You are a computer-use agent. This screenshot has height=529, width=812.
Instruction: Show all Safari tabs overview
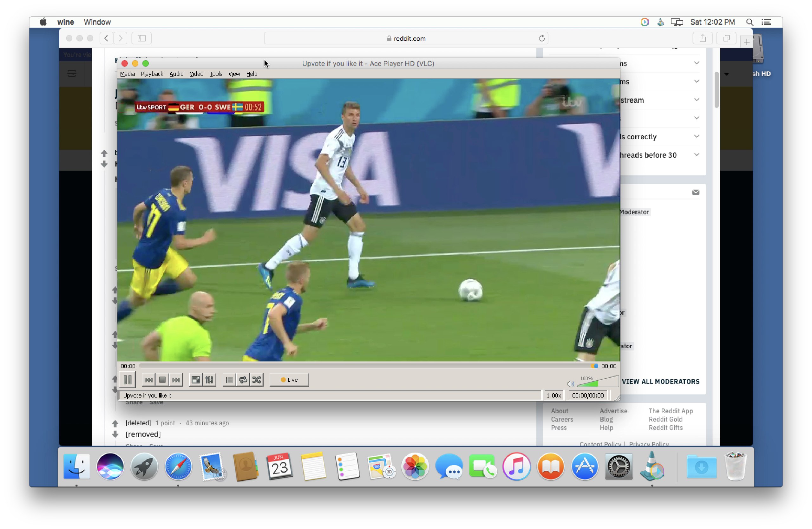(x=726, y=38)
